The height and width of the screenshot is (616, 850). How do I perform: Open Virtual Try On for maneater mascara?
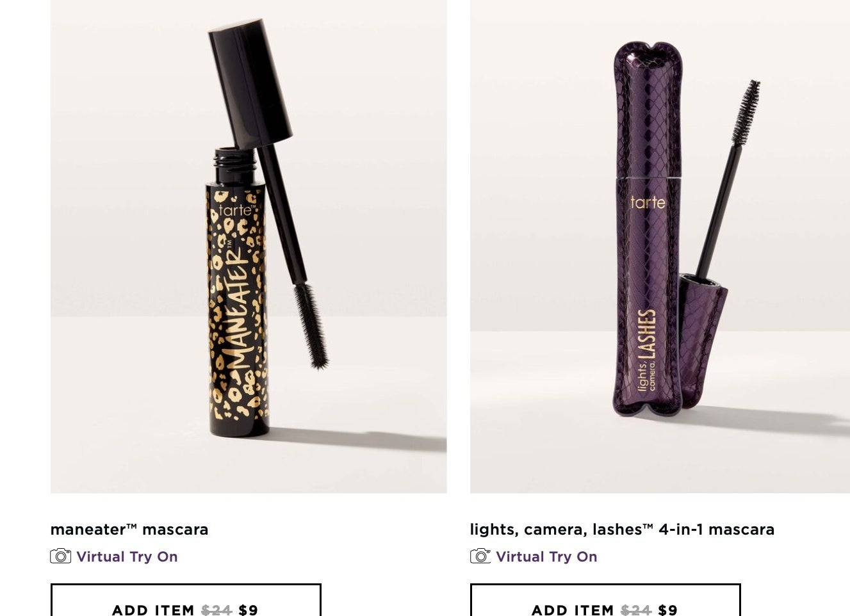click(x=127, y=556)
